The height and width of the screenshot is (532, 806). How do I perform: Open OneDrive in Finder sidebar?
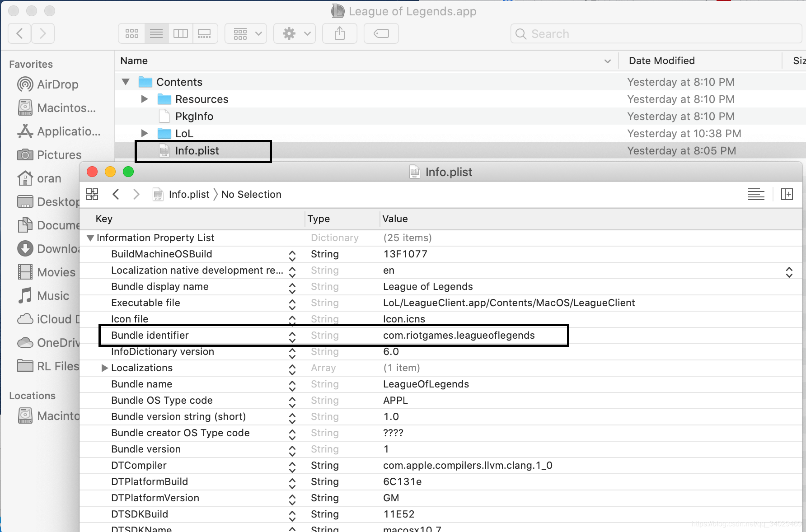(48, 343)
